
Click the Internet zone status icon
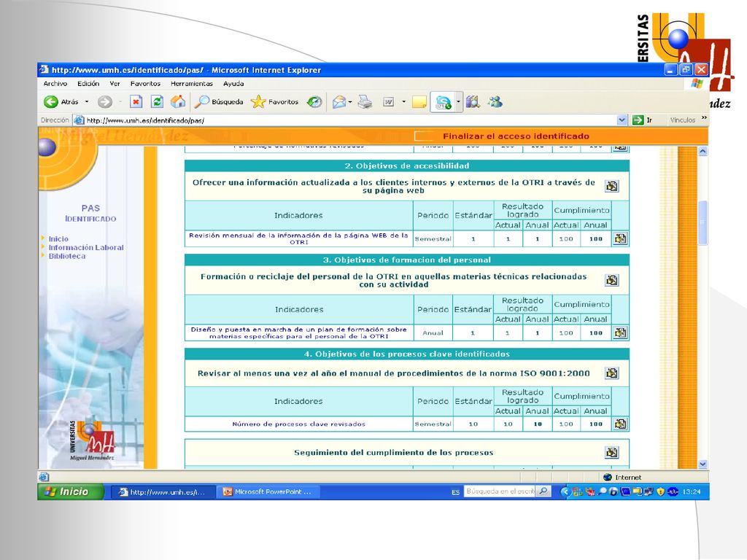608,477
